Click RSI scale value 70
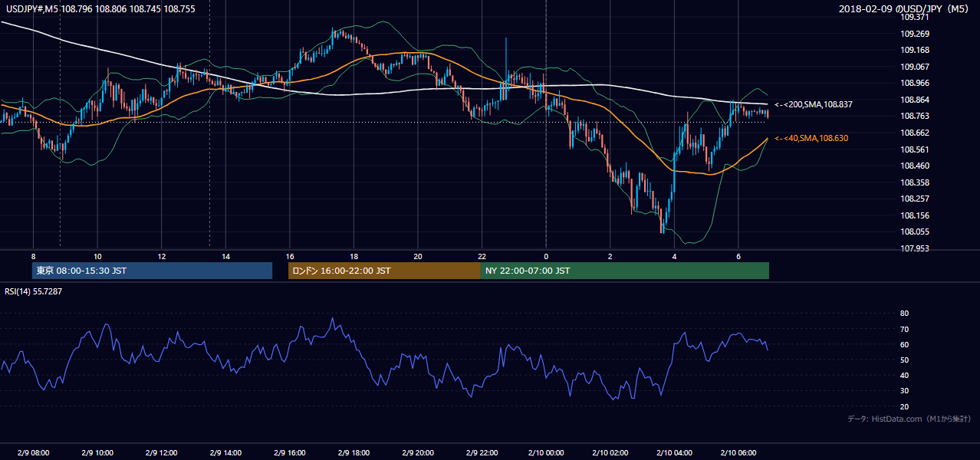Viewport: 980px width, 460px height. pos(904,329)
